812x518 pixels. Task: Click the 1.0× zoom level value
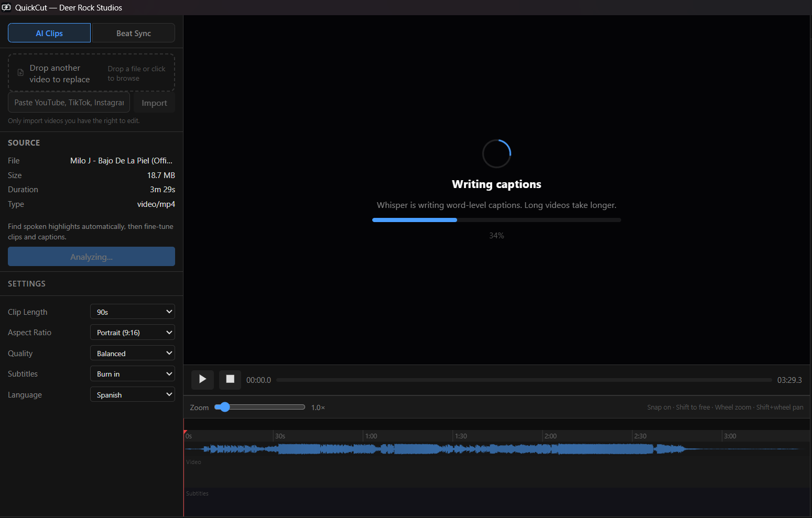pos(318,407)
